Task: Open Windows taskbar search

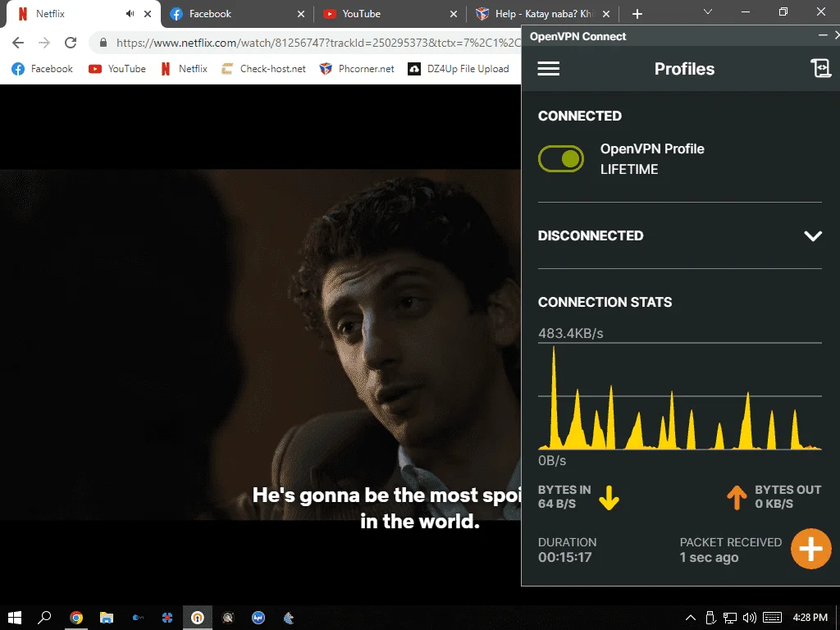Action: 44,618
